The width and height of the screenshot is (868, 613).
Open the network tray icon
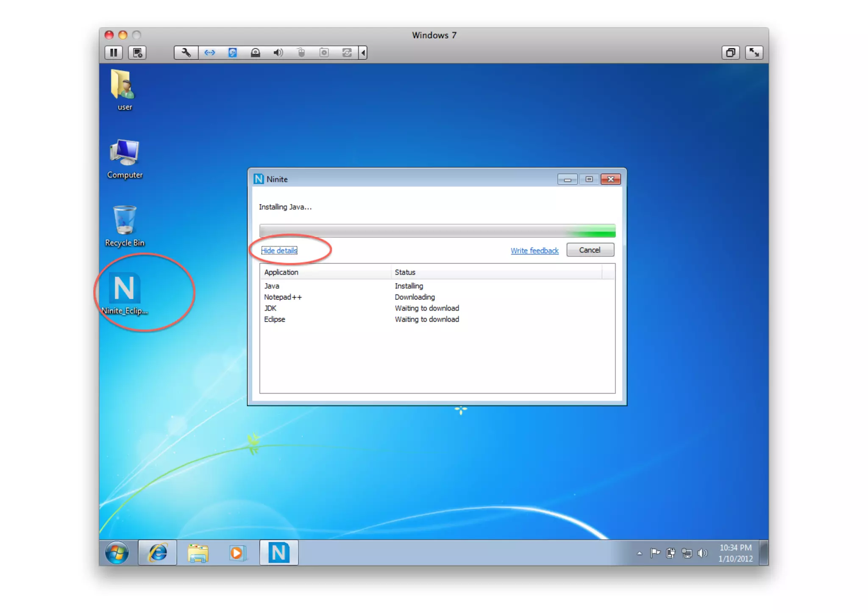tap(687, 553)
